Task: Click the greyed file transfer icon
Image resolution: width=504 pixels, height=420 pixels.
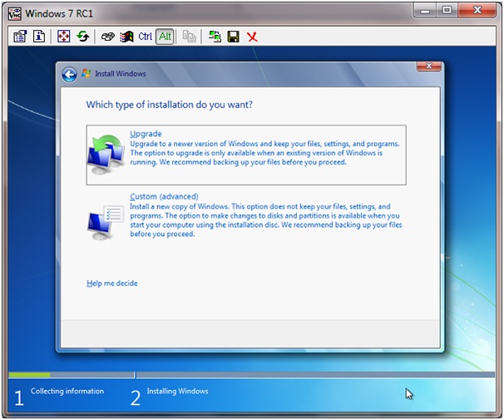Action: (189, 37)
